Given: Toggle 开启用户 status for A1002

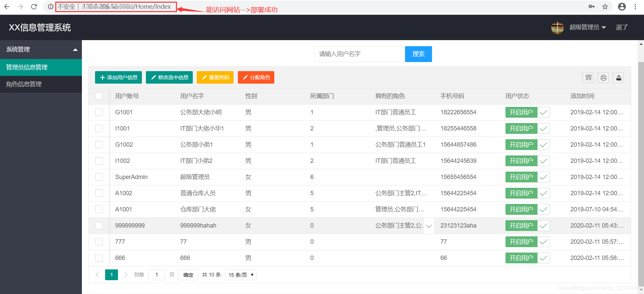Looking at the screenshot, I should click(527, 193).
